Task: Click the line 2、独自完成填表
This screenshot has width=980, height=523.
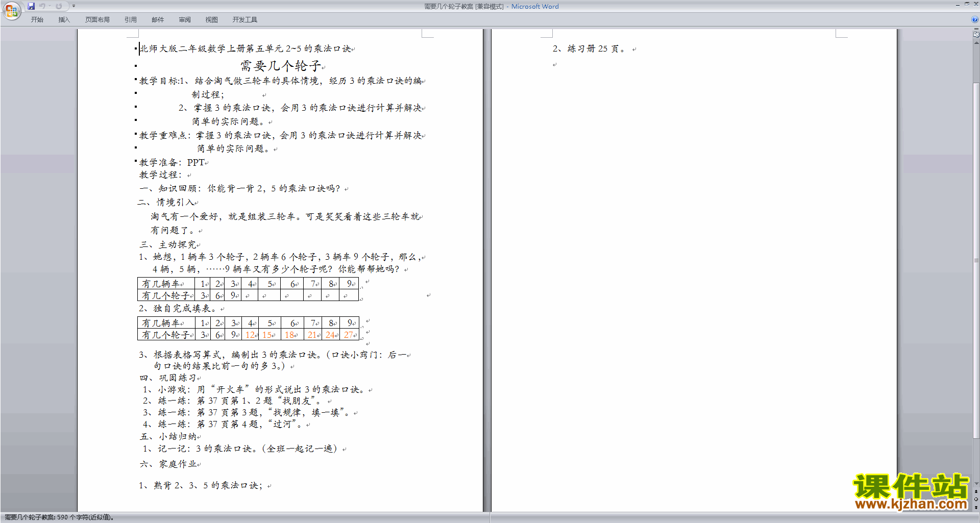Action: (x=179, y=308)
